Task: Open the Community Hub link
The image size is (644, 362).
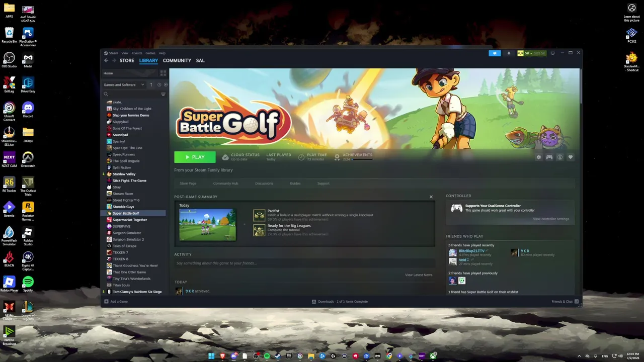Action: click(x=225, y=184)
